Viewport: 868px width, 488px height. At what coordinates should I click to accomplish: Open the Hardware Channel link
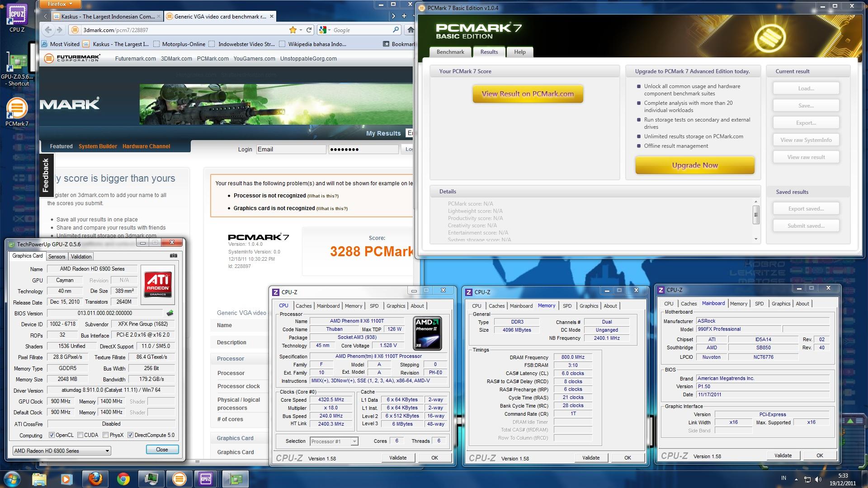point(146,146)
